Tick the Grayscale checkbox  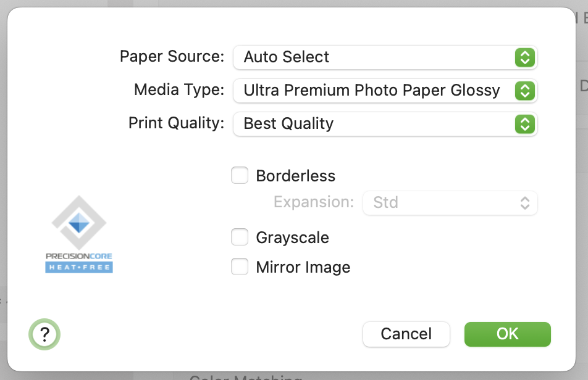[x=240, y=237]
